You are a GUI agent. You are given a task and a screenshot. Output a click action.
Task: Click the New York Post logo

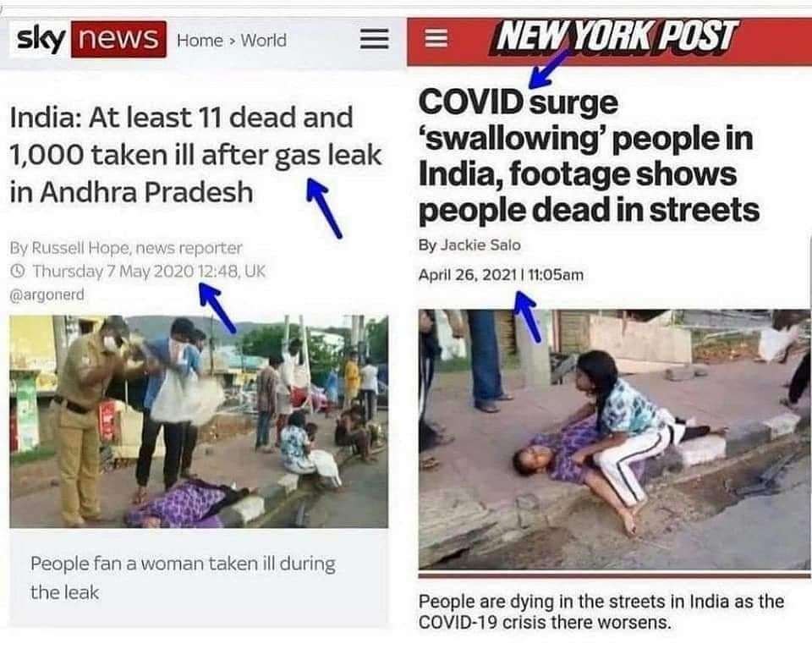pyautogui.click(x=614, y=36)
